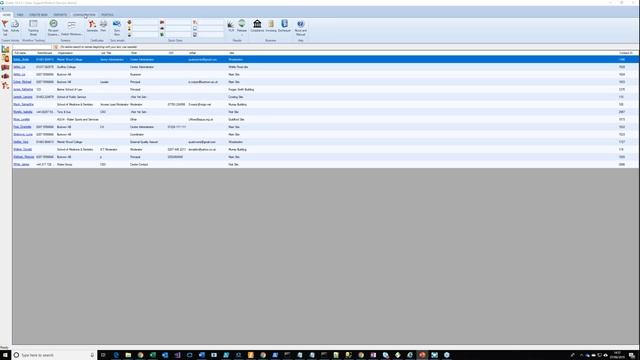The height and width of the screenshot is (360, 640).
Task: Switch to the CREATE NEW ribbon tab
Action: [x=38, y=15]
